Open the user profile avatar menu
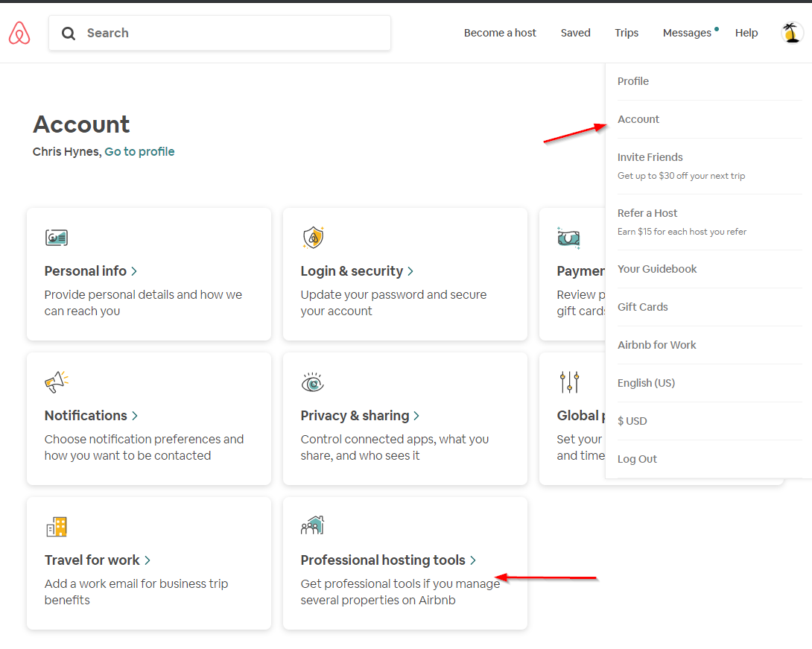Image resolution: width=812 pixels, height=649 pixels. coord(791,33)
